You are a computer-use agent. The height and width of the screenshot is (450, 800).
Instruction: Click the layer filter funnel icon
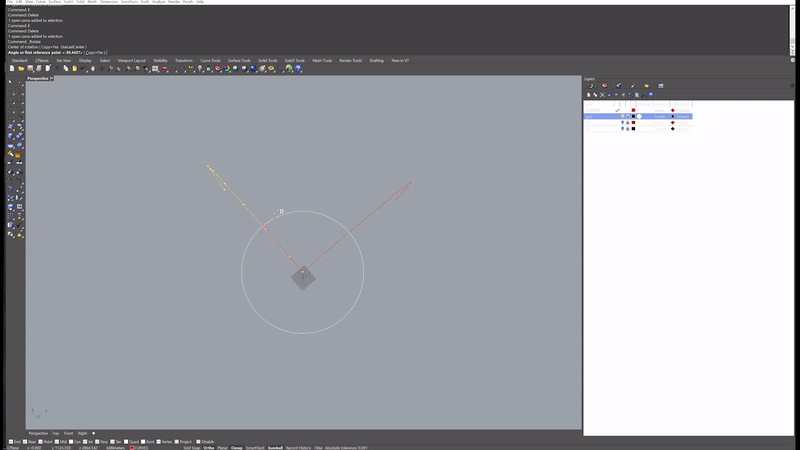click(x=630, y=95)
